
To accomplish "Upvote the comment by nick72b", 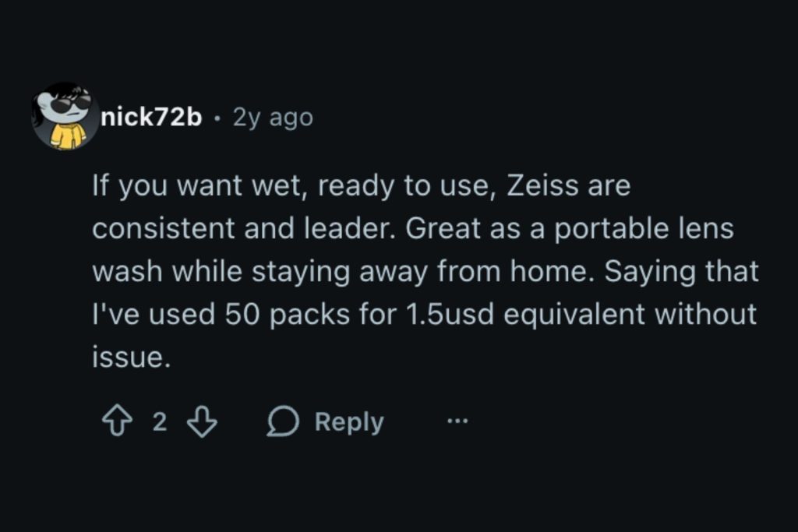I will click(x=115, y=422).
